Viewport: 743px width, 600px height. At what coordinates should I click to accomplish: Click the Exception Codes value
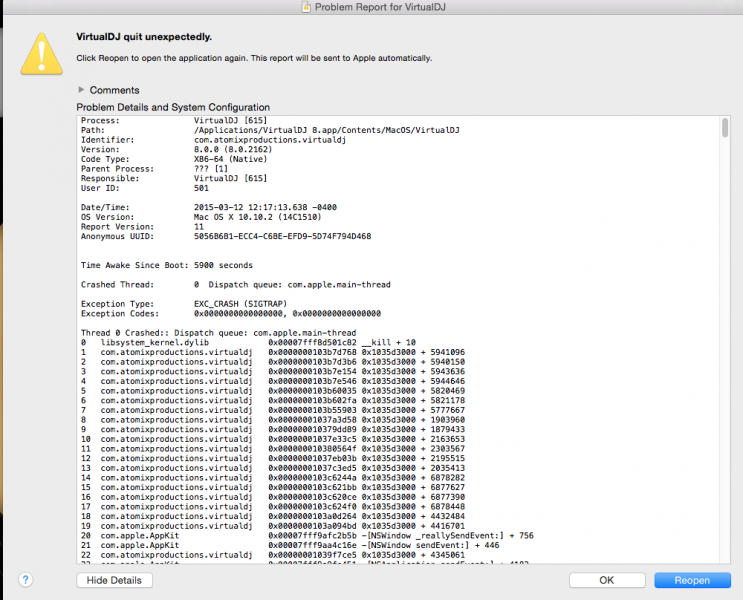pyautogui.click(x=287, y=313)
